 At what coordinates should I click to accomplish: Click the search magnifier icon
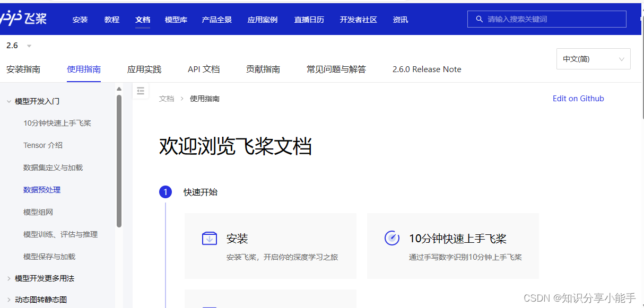[480, 19]
